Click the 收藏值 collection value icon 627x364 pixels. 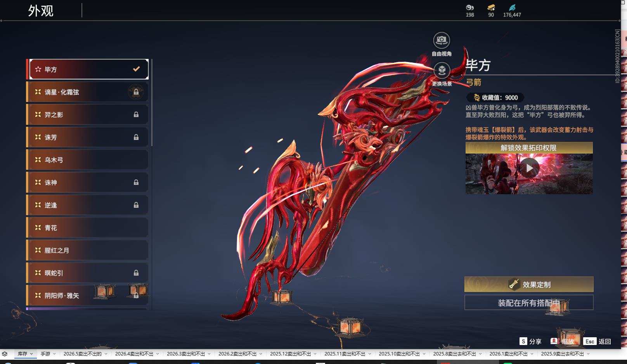click(x=476, y=98)
